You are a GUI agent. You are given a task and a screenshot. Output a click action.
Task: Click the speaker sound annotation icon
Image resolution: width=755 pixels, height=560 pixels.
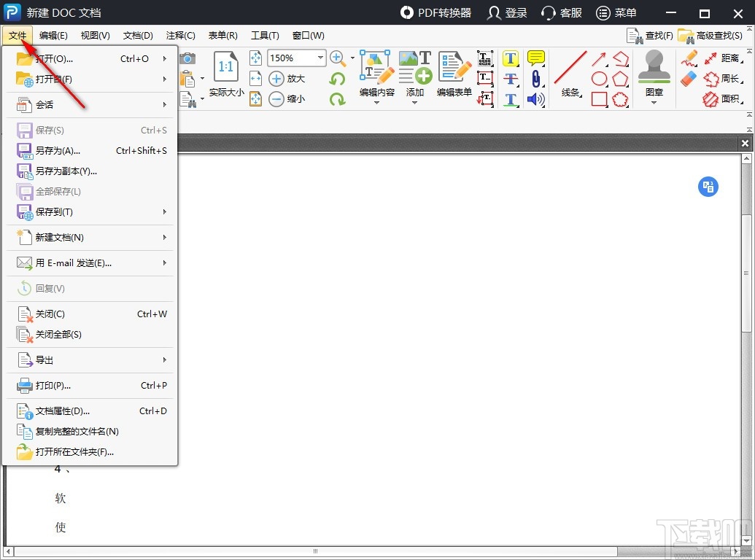(536, 99)
